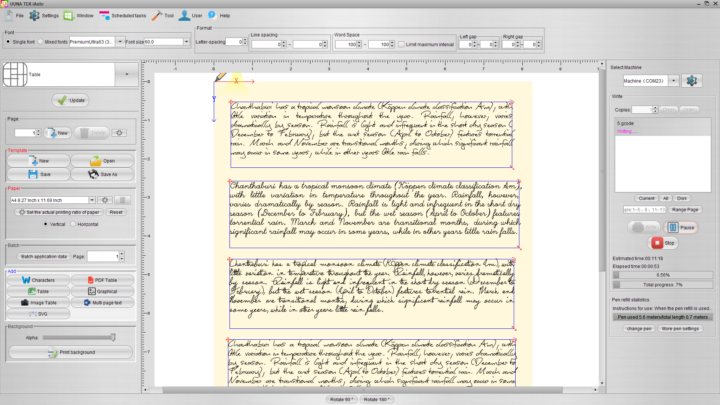The height and width of the screenshot is (405, 720).
Task: Click the 6.56% page progress bar
Action: [x=663, y=275]
